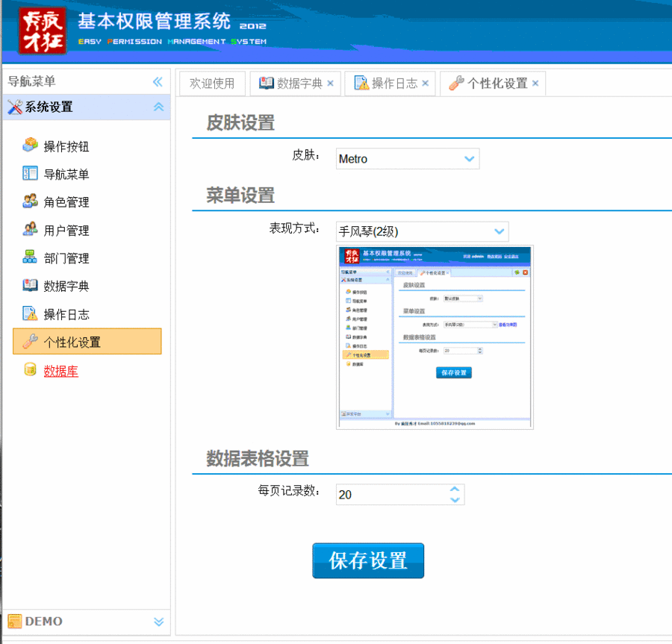Click the 导航菜单 layout icon in sidebar
The width and height of the screenshot is (672, 644).
[30, 173]
